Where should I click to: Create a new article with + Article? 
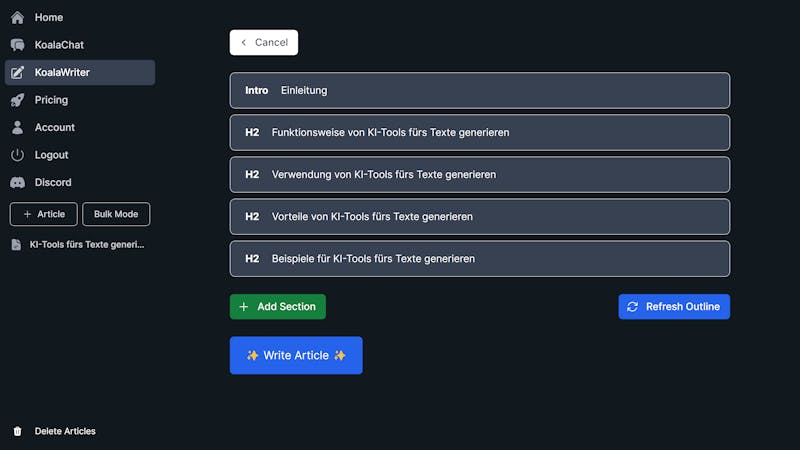[x=43, y=214]
